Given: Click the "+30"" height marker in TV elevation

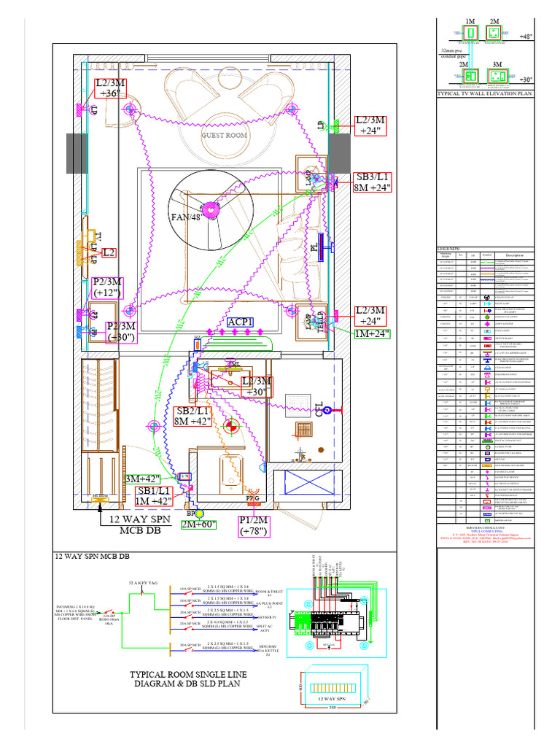Looking at the screenshot, I should click(x=526, y=80).
